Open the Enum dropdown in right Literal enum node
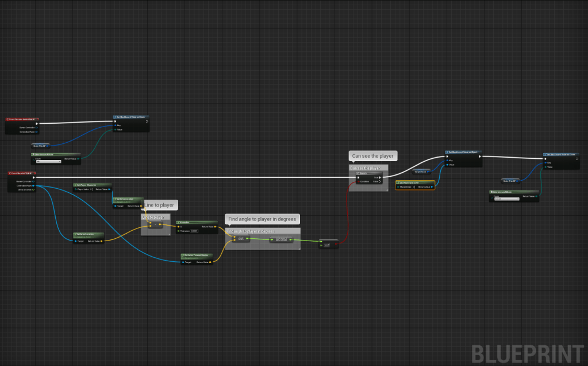Image resolution: width=588 pixels, height=366 pixels. 506,199
